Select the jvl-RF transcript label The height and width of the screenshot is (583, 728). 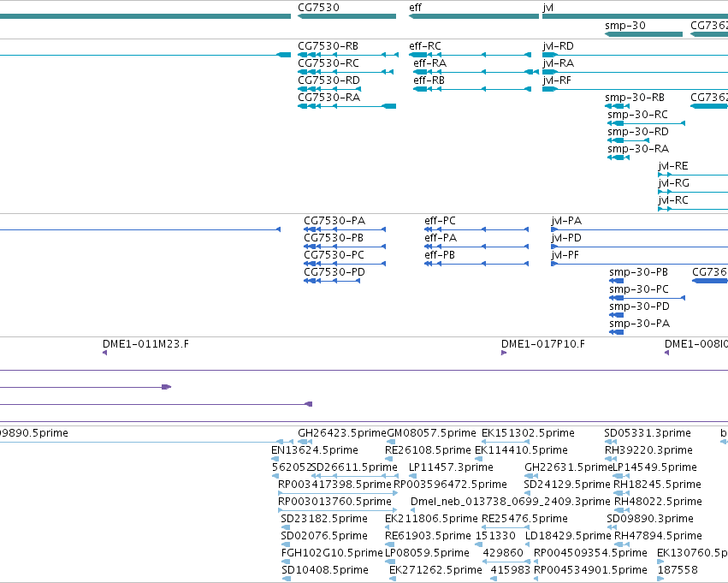(x=557, y=80)
